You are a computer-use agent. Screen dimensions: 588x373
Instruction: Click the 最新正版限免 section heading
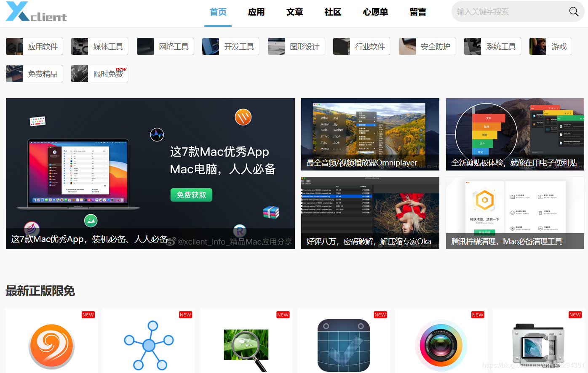click(x=40, y=291)
